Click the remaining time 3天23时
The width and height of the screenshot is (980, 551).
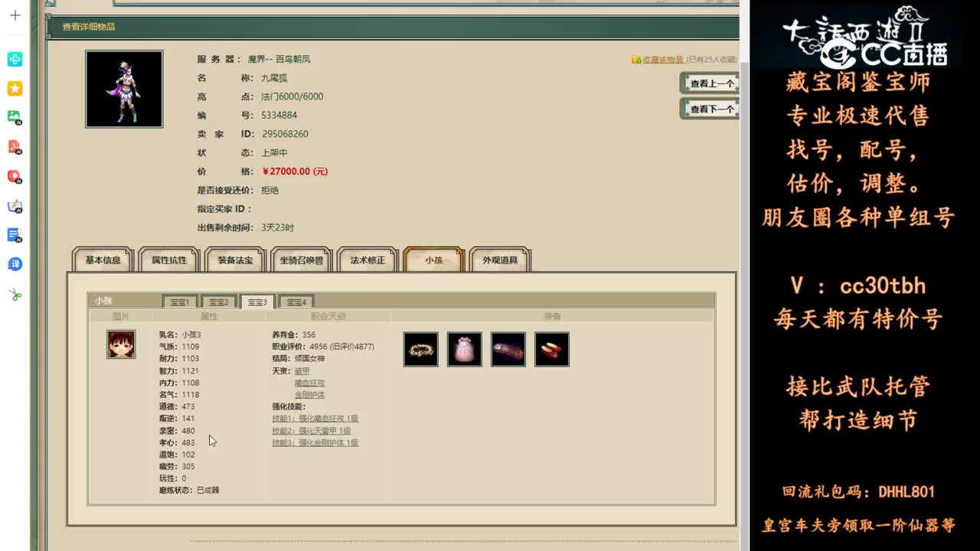[x=278, y=227]
